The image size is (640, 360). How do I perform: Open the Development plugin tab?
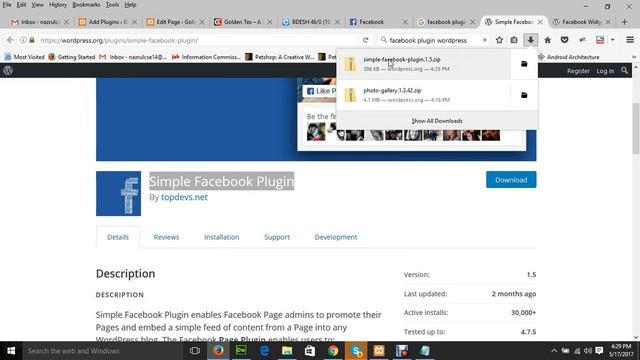336,237
